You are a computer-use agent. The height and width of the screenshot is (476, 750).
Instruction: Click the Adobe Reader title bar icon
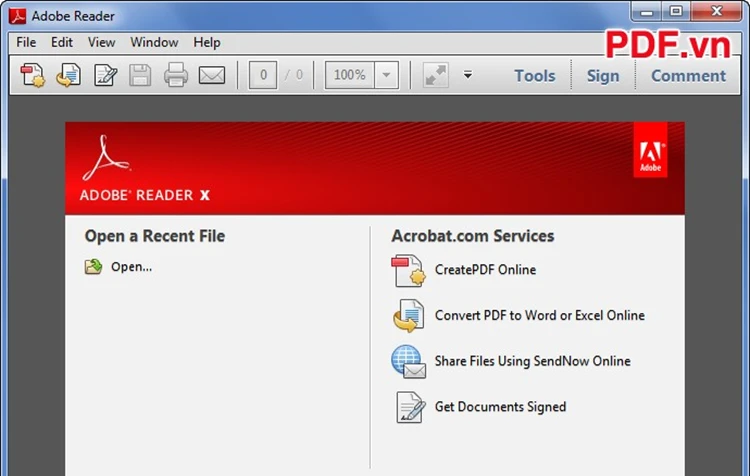coord(18,16)
